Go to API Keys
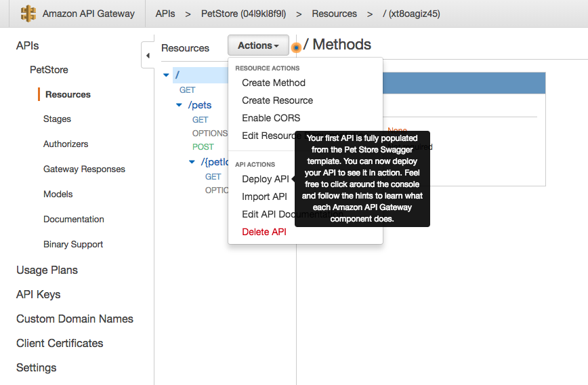 38,295
